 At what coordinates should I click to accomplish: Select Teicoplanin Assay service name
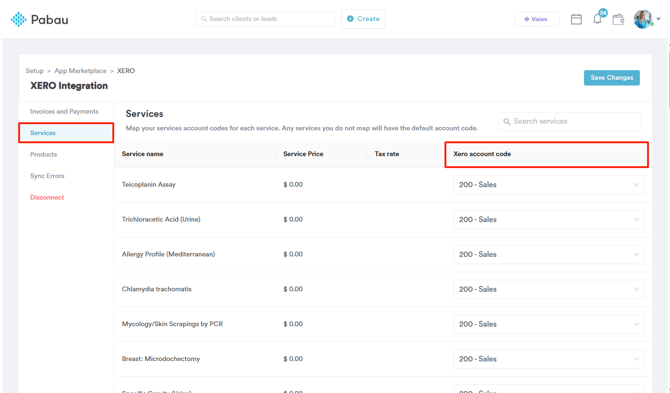(x=149, y=185)
